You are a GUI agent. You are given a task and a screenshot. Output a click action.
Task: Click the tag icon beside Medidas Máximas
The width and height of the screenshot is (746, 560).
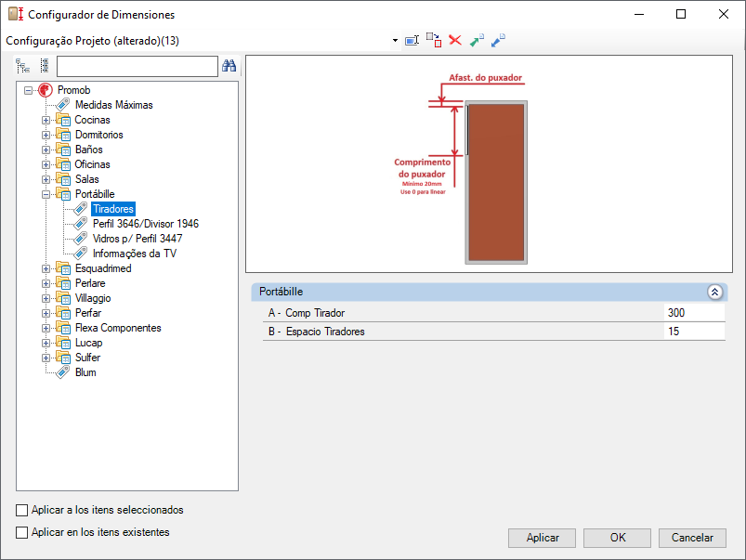coord(63,105)
